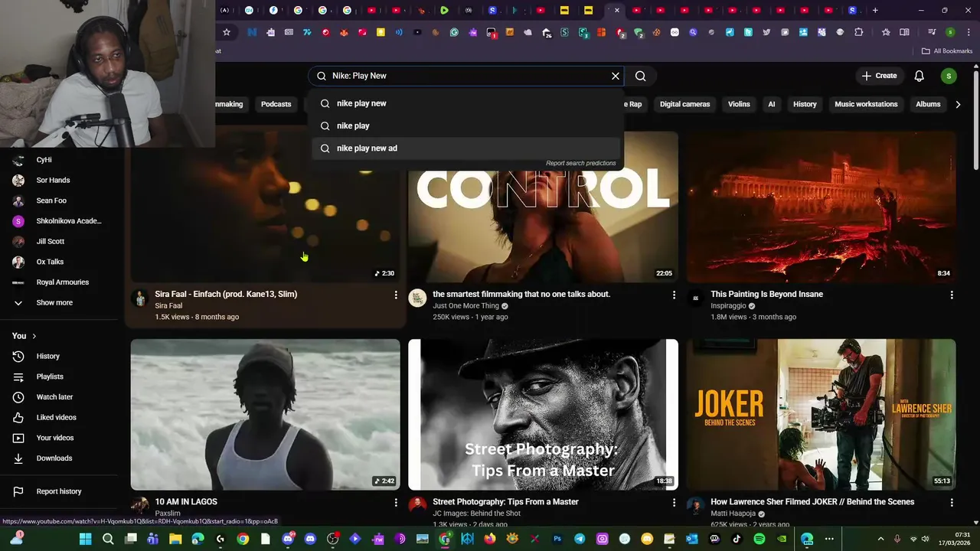Open a new browser tab
The image size is (980, 551).
pos(875,11)
